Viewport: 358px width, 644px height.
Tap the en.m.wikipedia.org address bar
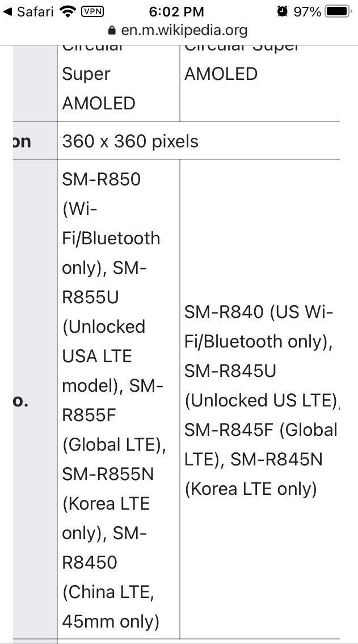point(179,30)
